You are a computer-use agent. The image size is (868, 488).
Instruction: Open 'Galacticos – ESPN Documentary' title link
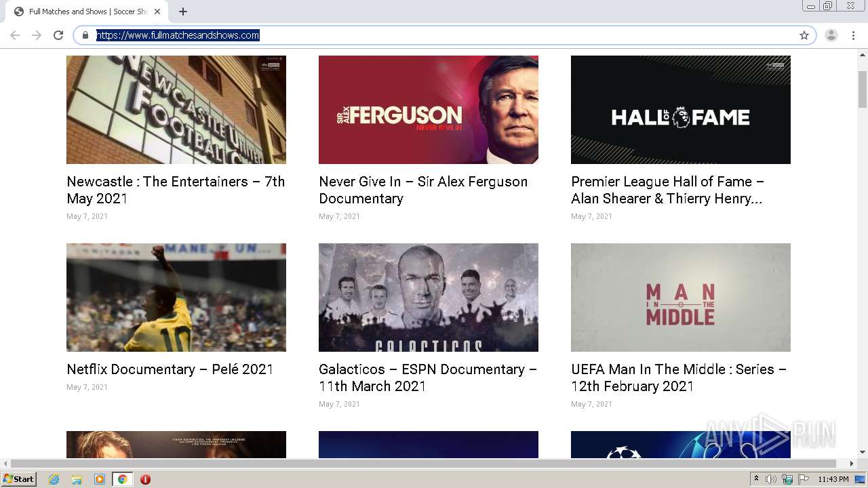(428, 378)
